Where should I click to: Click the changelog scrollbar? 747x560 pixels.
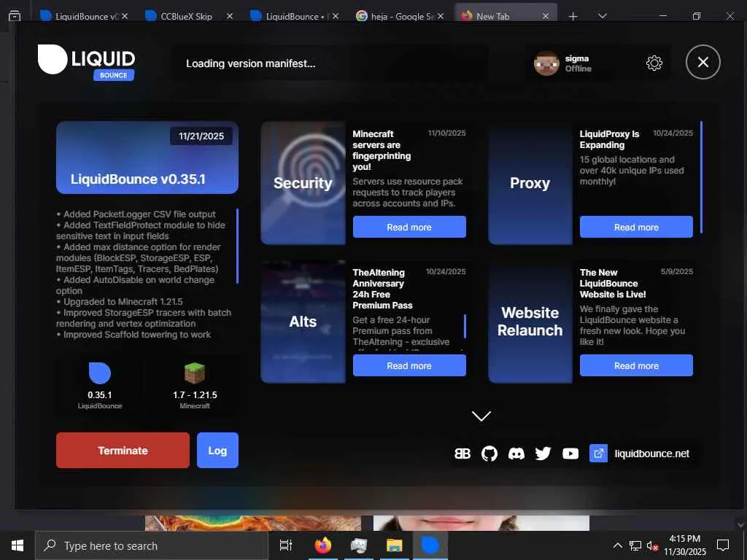tap(237, 246)
